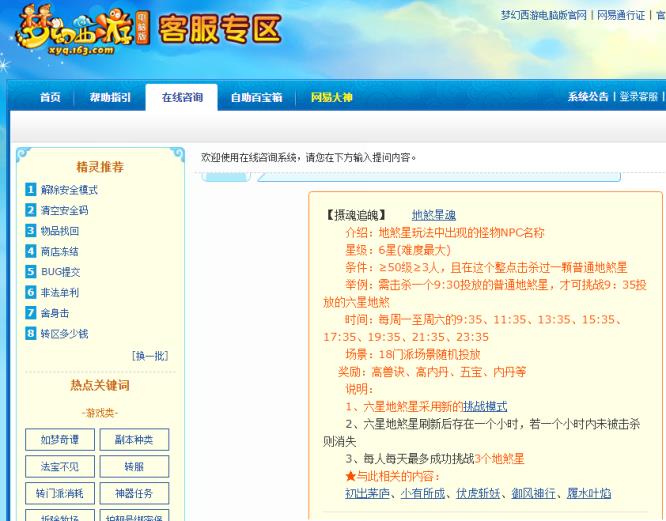Select recommendation 舍身击

tap(55, 313)
